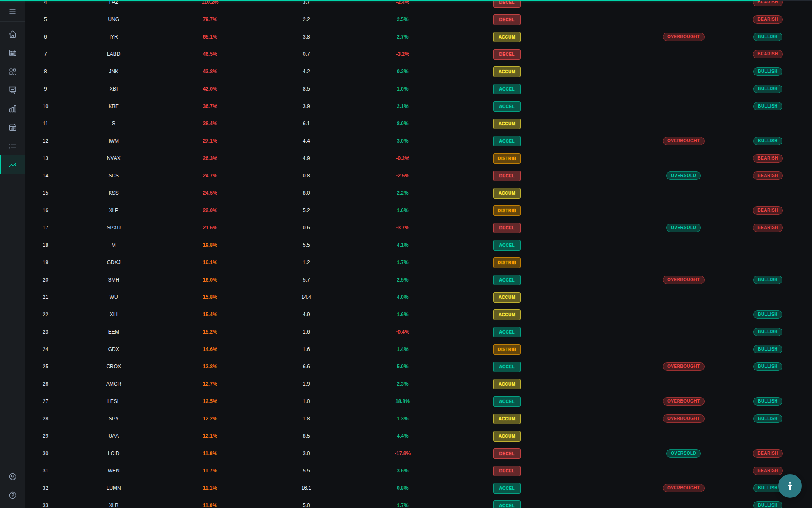Image resolution: width=812 pixels, height=508 pixels.
Task: Click the DISTRIB badge in GDX row
Action: (x=507, y=349)
